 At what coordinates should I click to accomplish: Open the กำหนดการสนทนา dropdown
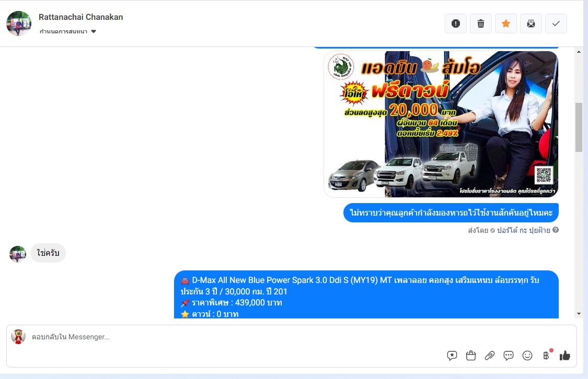[68, 31]
